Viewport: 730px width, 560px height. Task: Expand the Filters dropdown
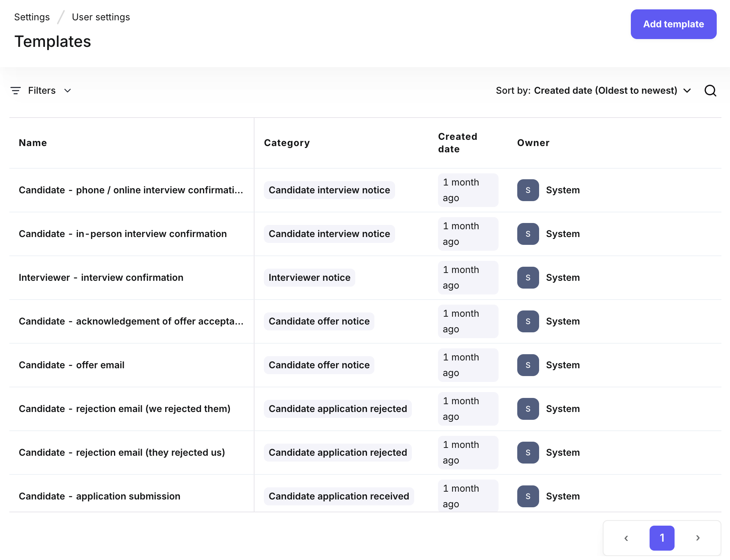click(x=42, y=91)
